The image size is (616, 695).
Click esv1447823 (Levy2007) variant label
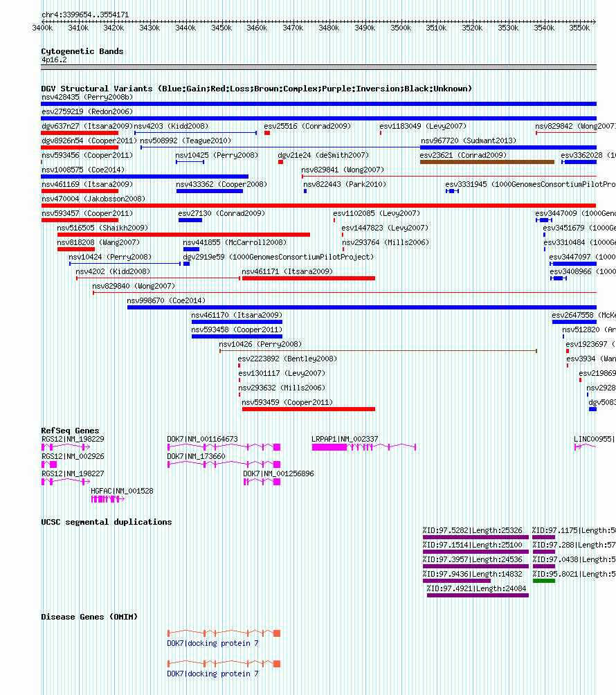(x=385, y=228)
